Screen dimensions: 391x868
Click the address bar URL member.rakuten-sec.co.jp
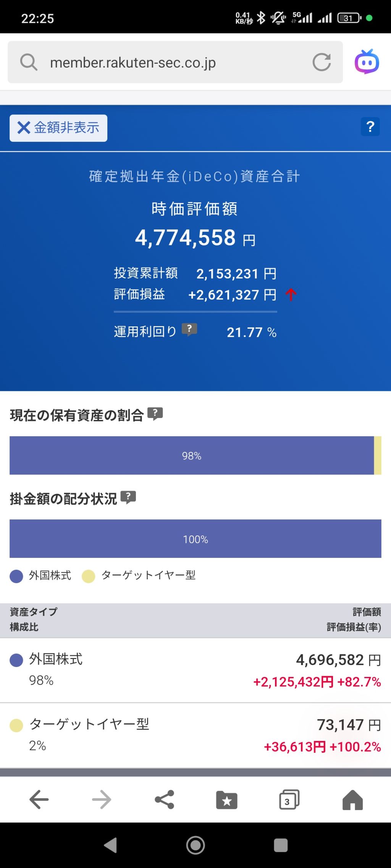pyautogui.click(x=133, y=63)
